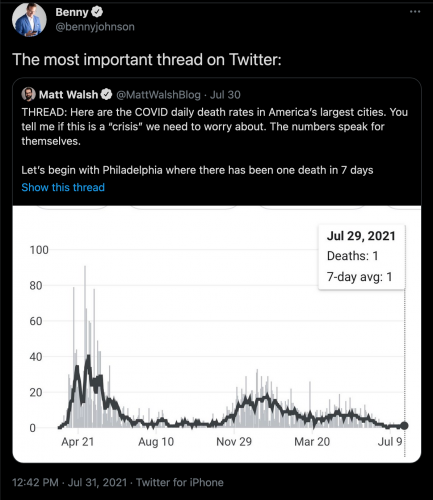Click the Jul 30 quoted tweet date
Image resolution: width=433 pixels, height=500 pixels.
coord(225,95)
